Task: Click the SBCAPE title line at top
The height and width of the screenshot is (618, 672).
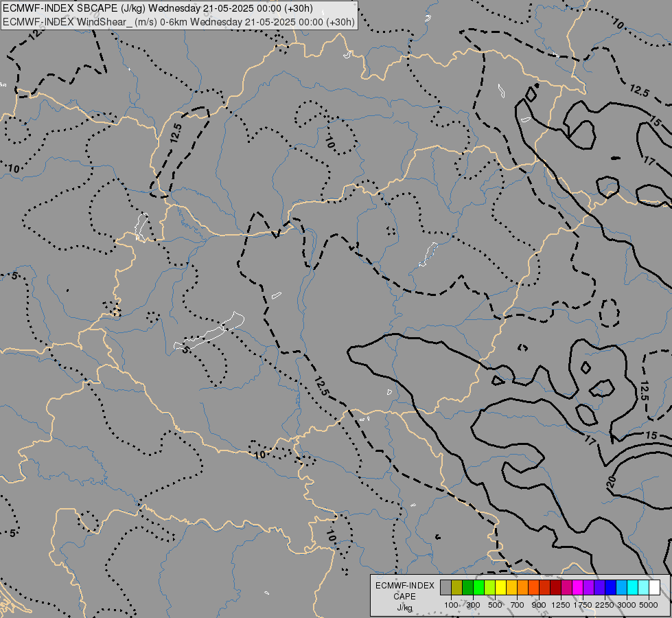Action: coord(158,8)
